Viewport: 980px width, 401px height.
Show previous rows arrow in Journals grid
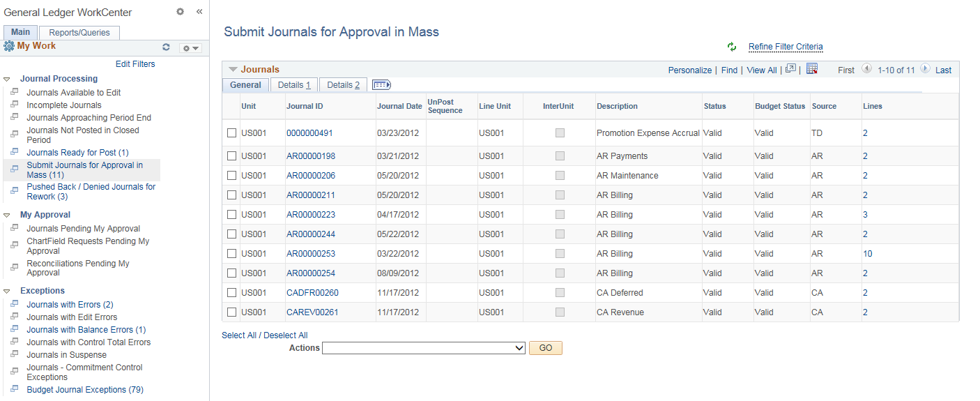click(866, 69)
